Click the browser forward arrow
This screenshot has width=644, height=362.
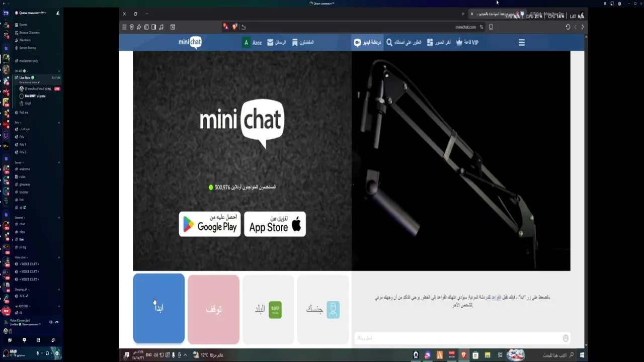(583, 27)
